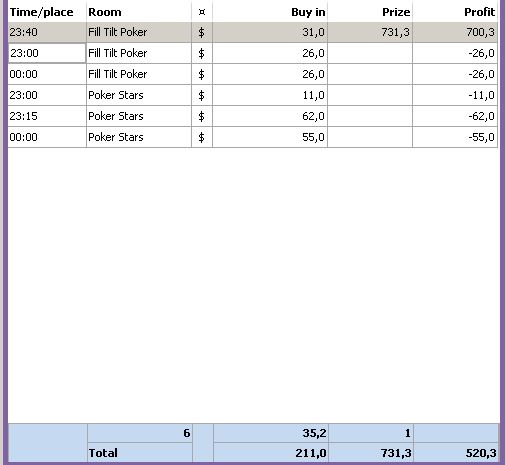506x465 pixels.
Task: Click the Total label in summary footer
Action: pos(103,453)
